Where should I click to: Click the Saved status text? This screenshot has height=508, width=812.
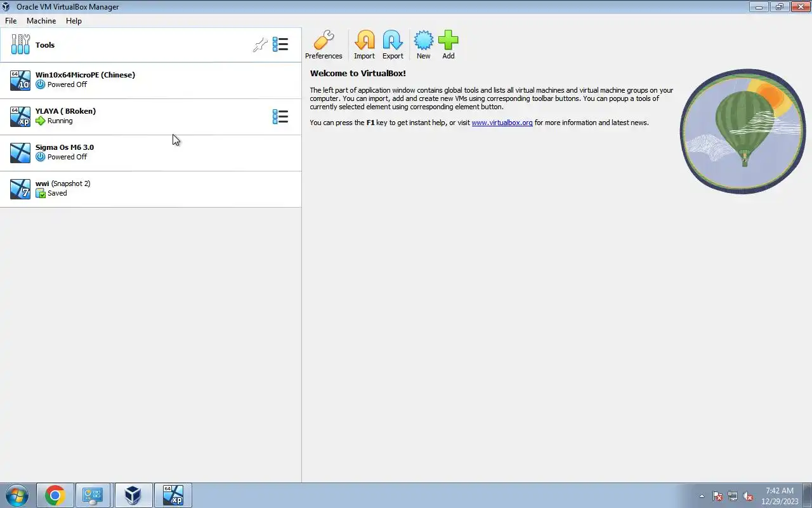coord(57,193)
